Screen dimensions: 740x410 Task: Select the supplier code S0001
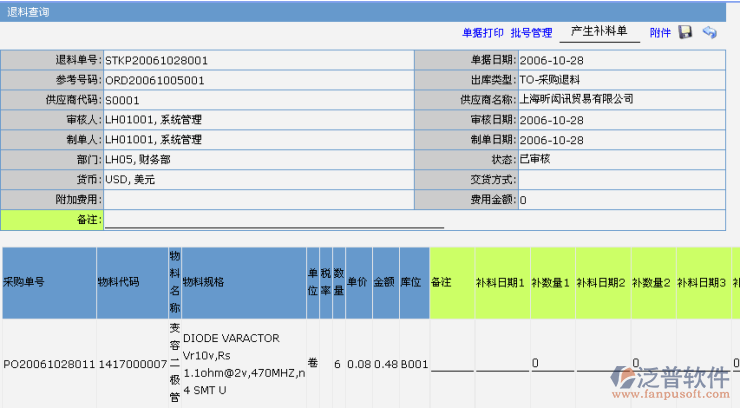122,100
